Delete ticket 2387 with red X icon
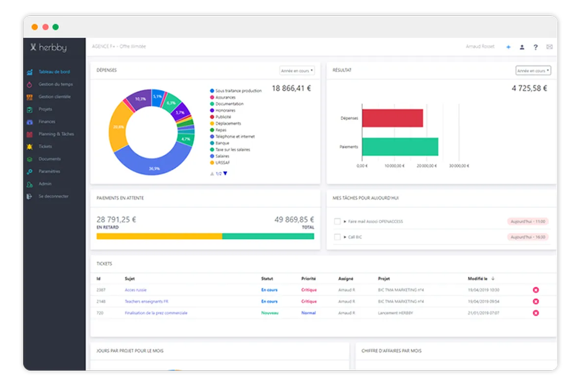Screen dimensions: 588x386 point(536,290)
